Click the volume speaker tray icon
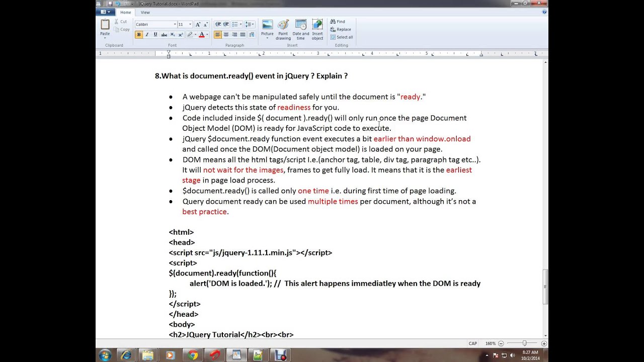The image size is (644, 362). click(x=512, y=355)
